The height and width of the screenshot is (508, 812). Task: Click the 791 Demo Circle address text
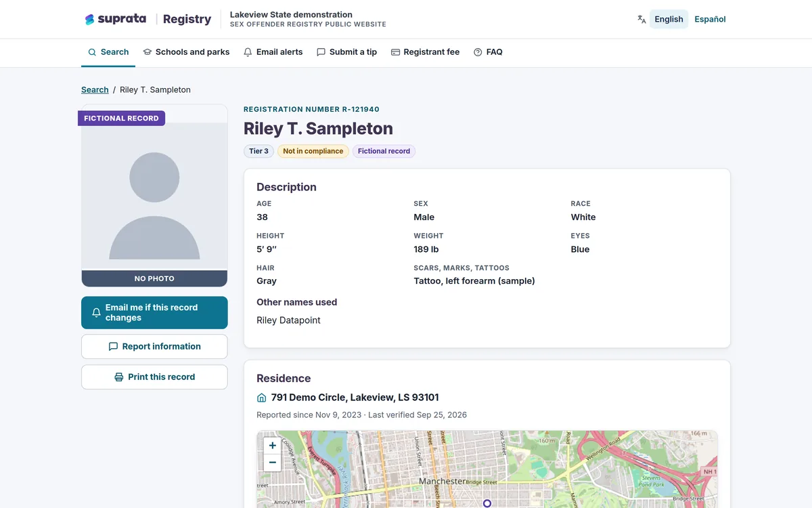(x=355, y=398)
